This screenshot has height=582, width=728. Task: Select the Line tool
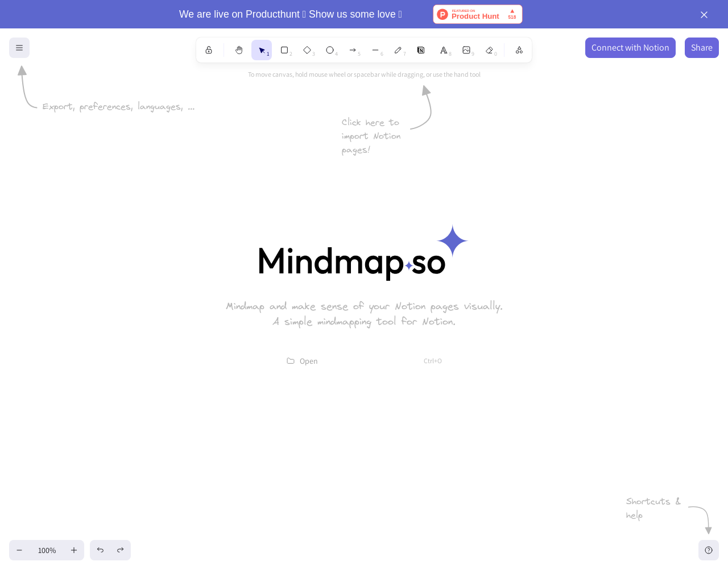(x=375, y=50)
